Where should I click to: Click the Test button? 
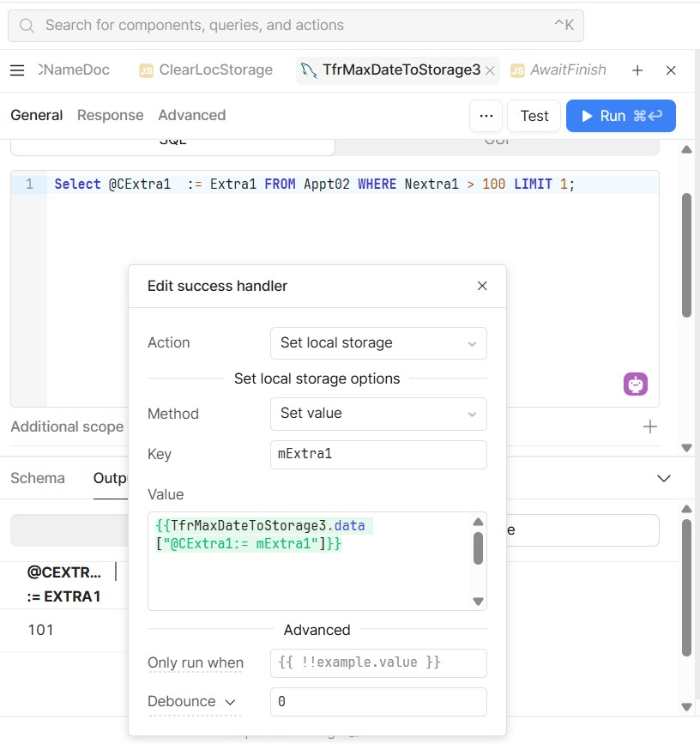(534, 116)
